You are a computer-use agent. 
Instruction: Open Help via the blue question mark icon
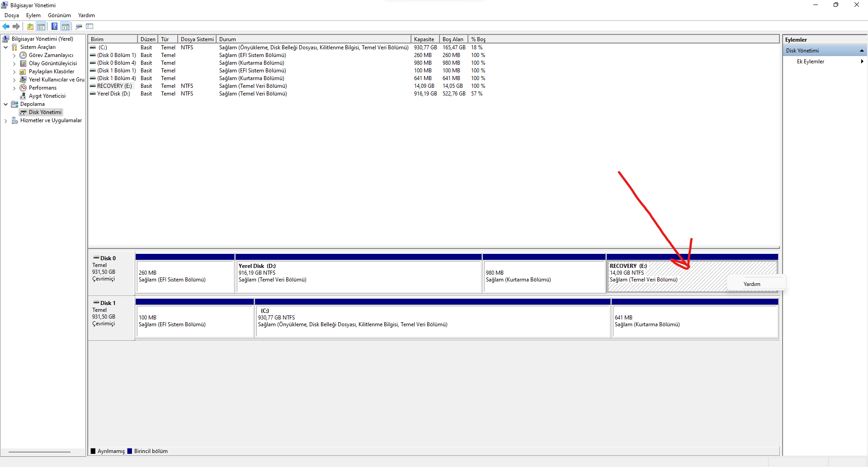pos(54,26)
